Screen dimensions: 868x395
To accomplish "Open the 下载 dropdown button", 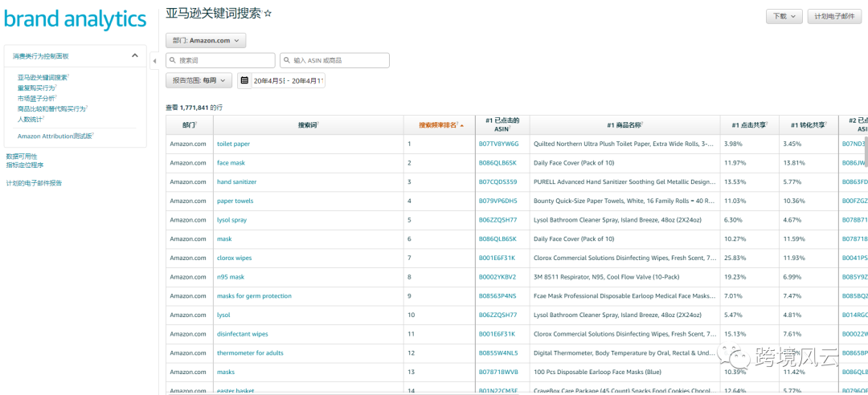I will pos(784,17).
